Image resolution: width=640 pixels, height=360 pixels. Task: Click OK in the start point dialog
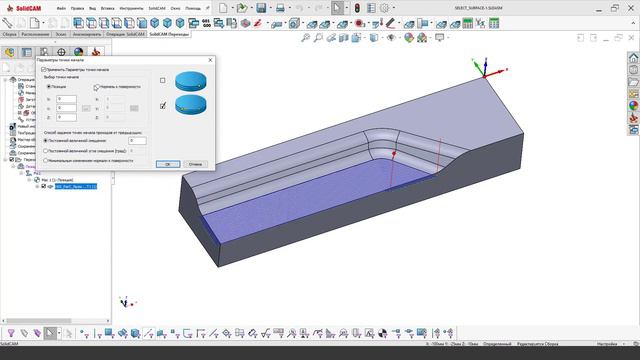(x=168, y=164)
